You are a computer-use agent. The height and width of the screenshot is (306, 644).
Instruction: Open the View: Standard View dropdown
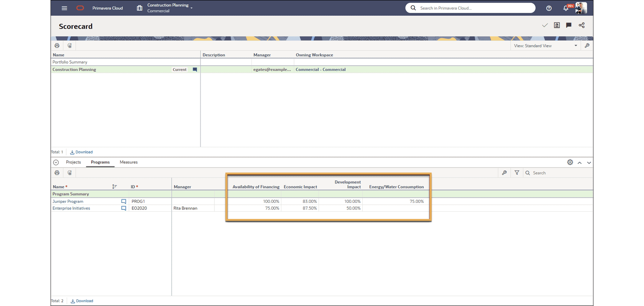click(545, 46)
